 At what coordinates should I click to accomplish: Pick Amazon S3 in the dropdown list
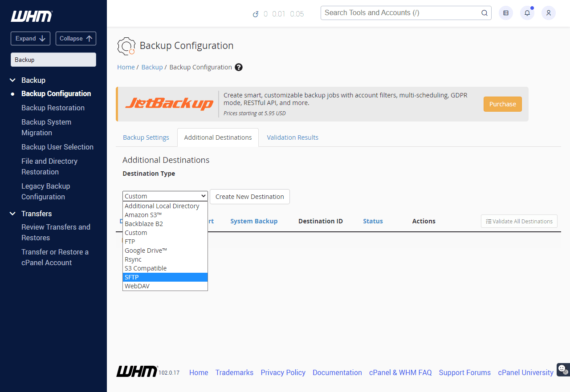coord(165,215)
